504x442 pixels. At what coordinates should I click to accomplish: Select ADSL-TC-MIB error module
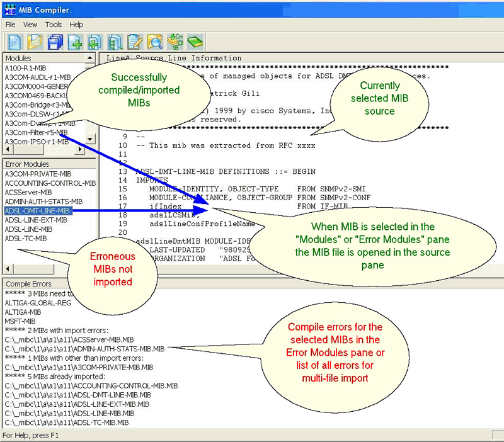pyautogui.click(x=26, y=239)
